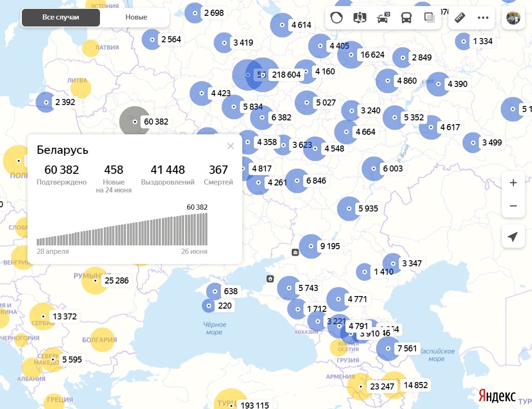Viewport: 532px width, 409px height.
Task: Click the last bar of the cases chart
Action: point(206,229)
